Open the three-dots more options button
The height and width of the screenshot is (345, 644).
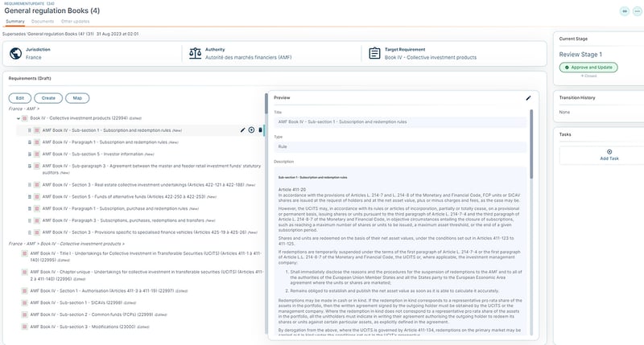[x=637, y=11]
